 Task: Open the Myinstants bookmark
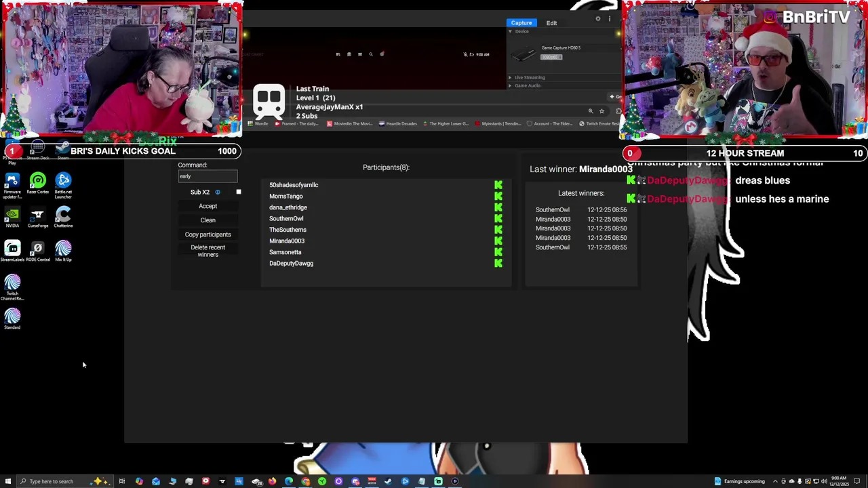tap(498, 124)
